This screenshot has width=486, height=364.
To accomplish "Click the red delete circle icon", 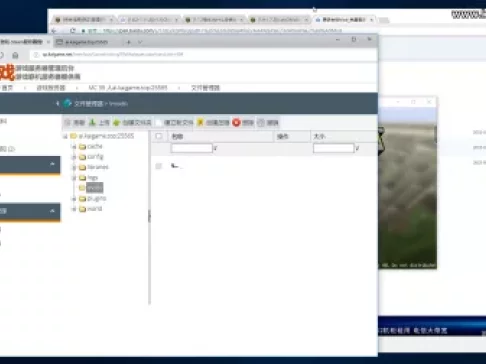I will pyautogui.click(x=236, y=123).
